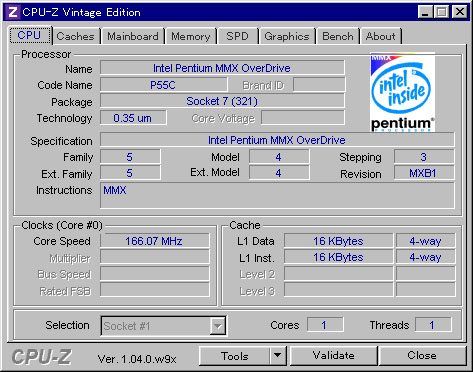Image resolution: width=473 pixels, height=372 pixels.
Task: Open the Mainboard tab
Action: [x=133, y=36]
